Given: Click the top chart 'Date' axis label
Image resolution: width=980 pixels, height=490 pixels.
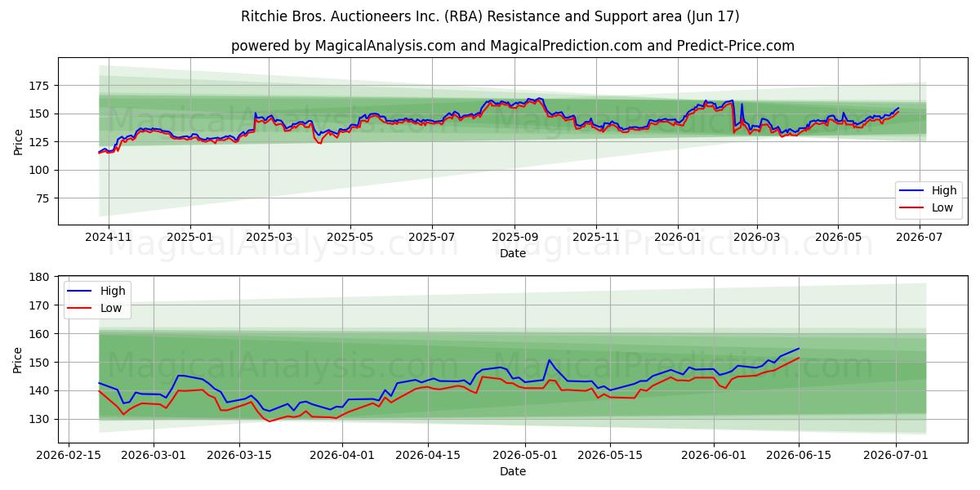Looking at the screenshot, I should (512, 254).
